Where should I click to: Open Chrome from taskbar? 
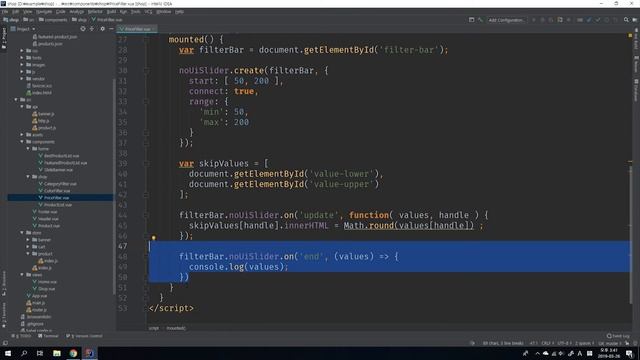click(x=73, y=353)
